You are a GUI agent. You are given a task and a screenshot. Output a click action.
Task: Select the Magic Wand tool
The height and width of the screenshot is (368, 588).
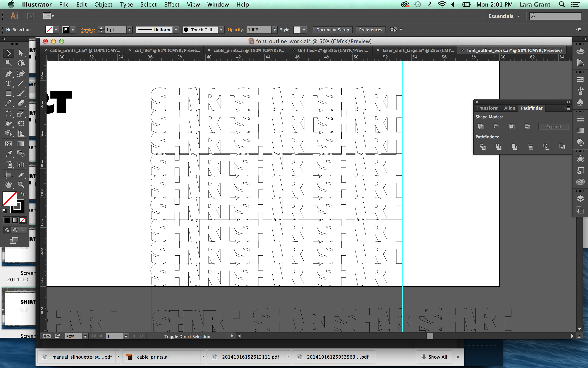pyautogui.click(x=9, y=63)
